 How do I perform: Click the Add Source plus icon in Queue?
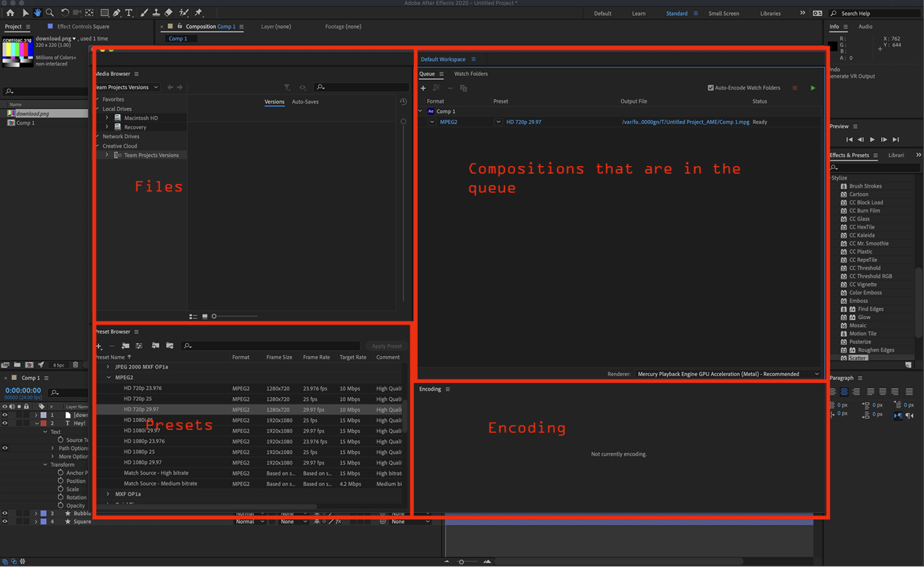[x=423, y=88]
